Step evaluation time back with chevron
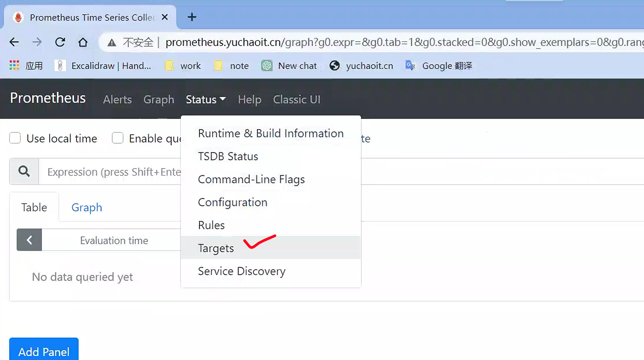The image size is (644, 360). tap(29, 240)
